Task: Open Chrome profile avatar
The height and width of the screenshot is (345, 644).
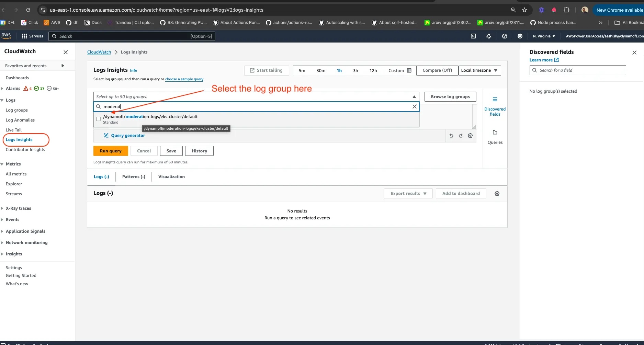Action: click(x=585, y=10)
